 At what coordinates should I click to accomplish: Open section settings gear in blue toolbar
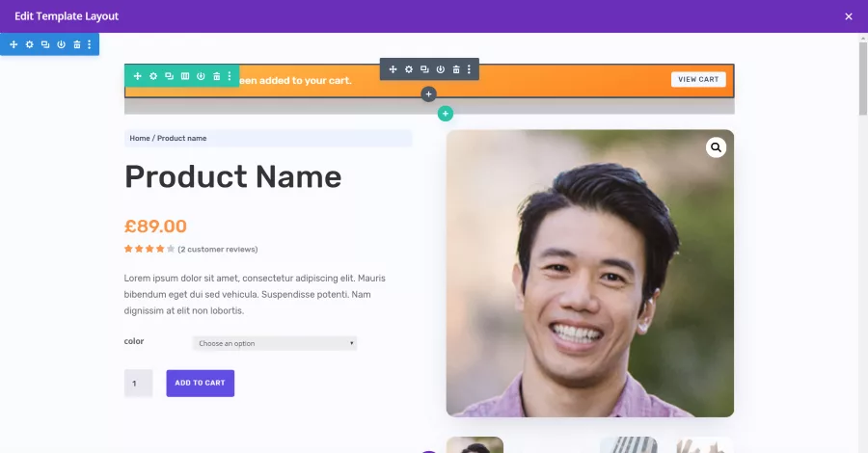tap(29, 44)
